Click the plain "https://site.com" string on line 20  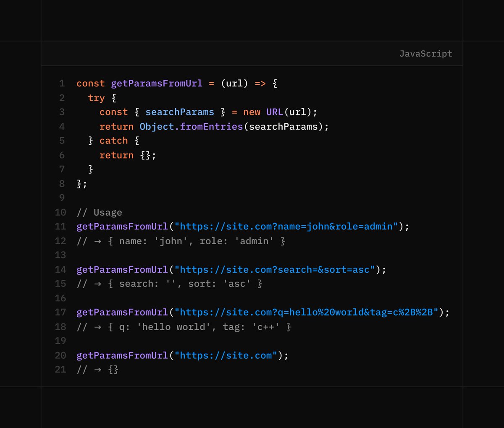[226, 355]
